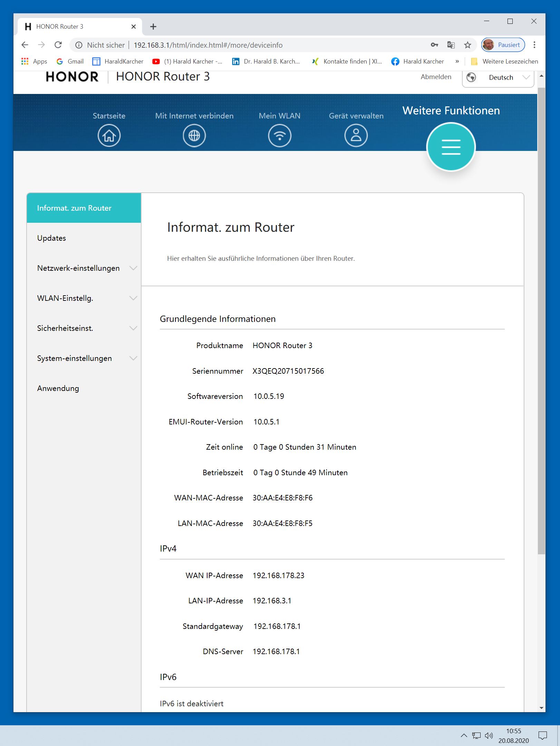Click the Google Translate icon in address bar
Screen dimensions: 560x746
[x=451, y=45]
